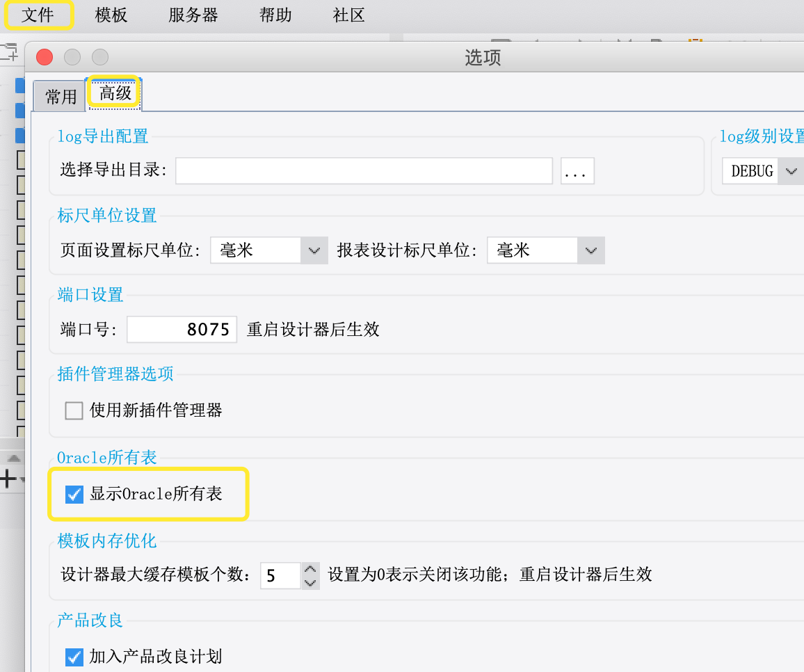804x672 pixels.
Task: Click the 端口设置 section heading
Action: [x=90, y=294]
